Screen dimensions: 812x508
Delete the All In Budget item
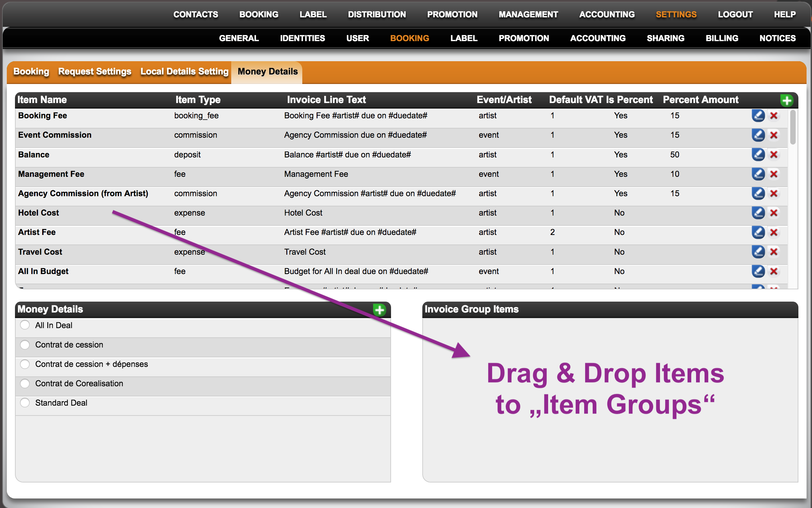click(774, 271)
